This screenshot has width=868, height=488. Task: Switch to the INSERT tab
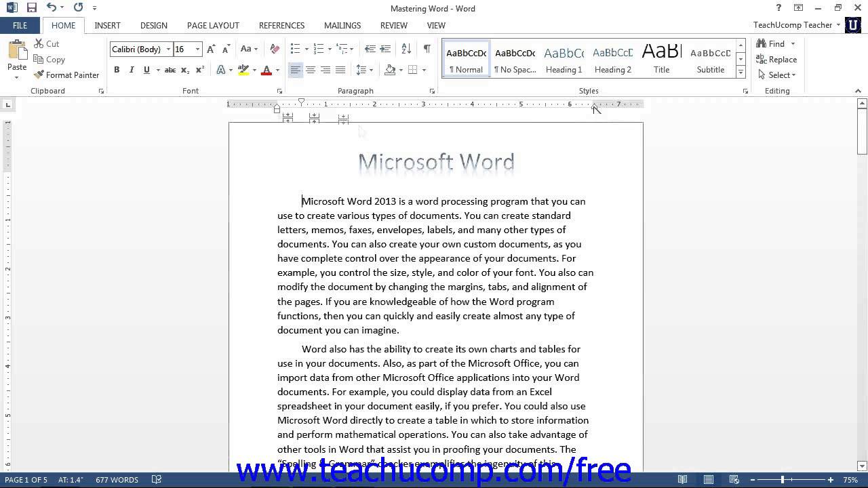pos(107,26)
